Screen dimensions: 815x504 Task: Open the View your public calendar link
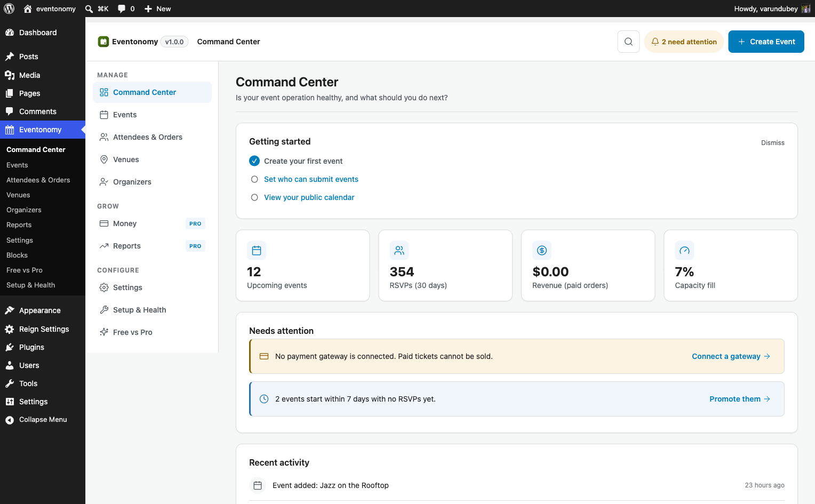[309, 197]
